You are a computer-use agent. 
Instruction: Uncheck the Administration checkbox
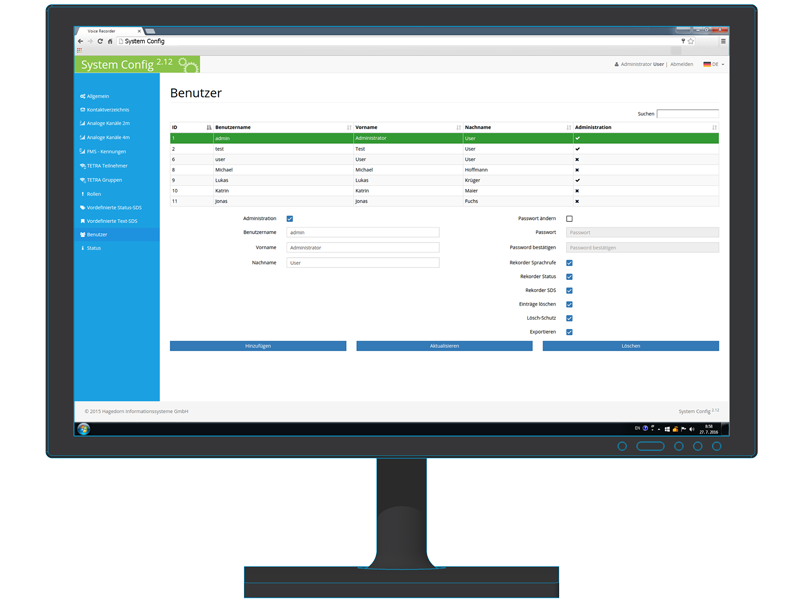pyautogui.click(x=290, y=218)
